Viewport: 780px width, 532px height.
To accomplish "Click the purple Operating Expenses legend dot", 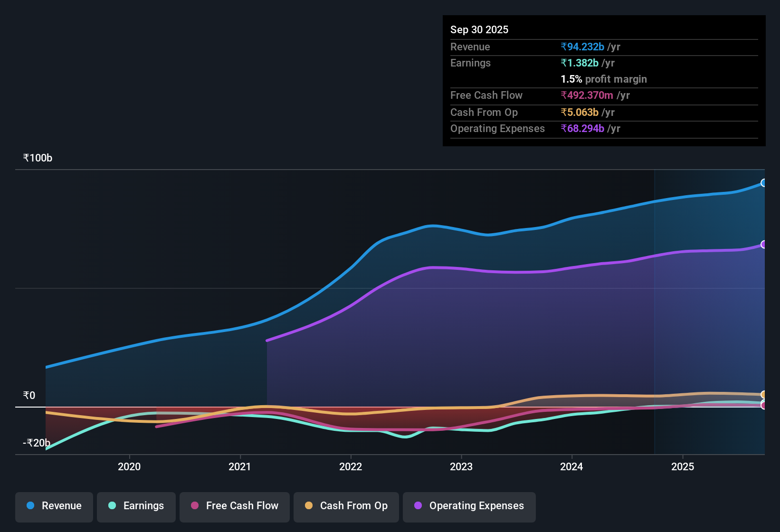I will coord(417,506).
